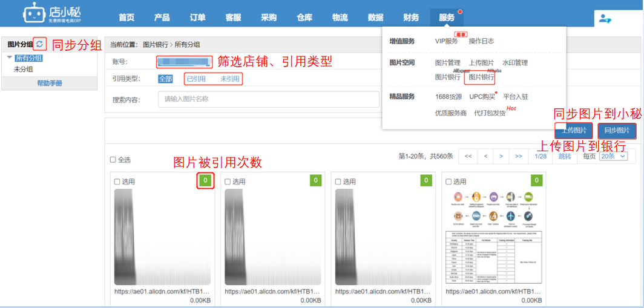Filter by 已引用 reference type
The image size is (644, 308).
click(x=196, y=79)
